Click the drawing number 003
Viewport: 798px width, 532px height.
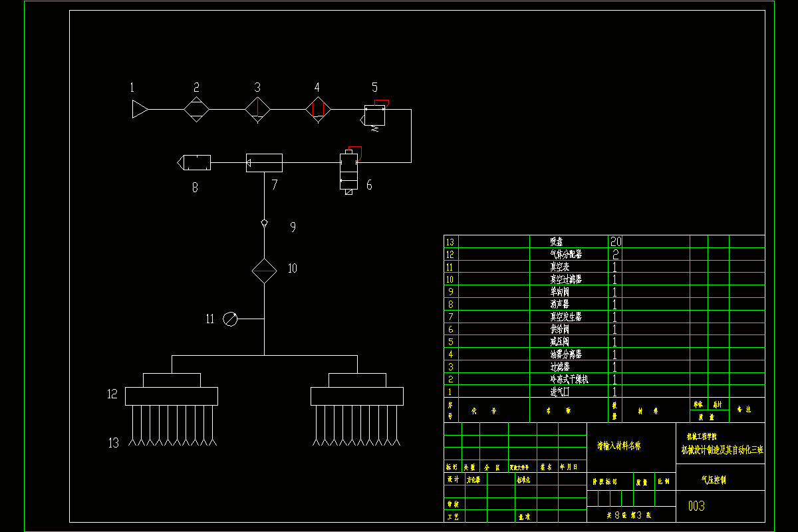[696, 507]
